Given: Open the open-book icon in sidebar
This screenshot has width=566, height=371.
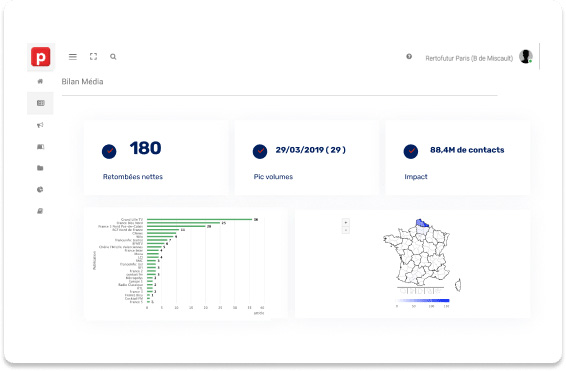Looking at the screenshot, I should pyautogui.click(x=40, y=147).
